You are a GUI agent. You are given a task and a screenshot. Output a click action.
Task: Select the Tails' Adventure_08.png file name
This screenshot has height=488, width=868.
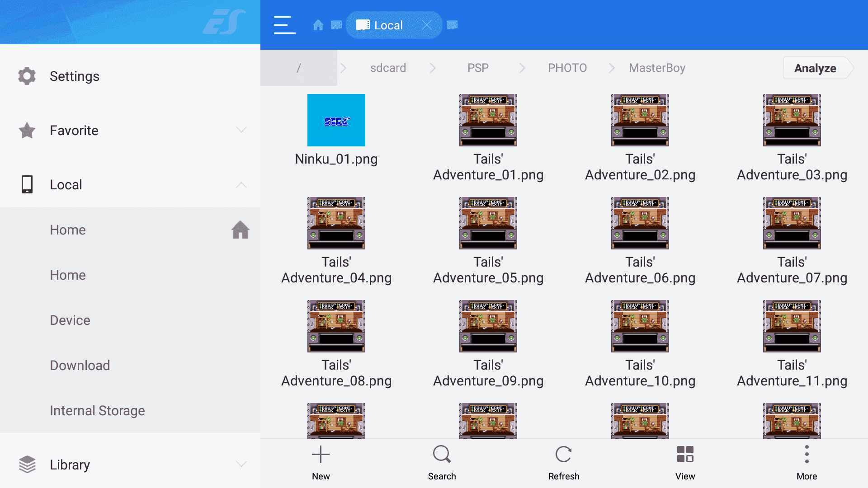pyautogui.click(x=336, y=373)
